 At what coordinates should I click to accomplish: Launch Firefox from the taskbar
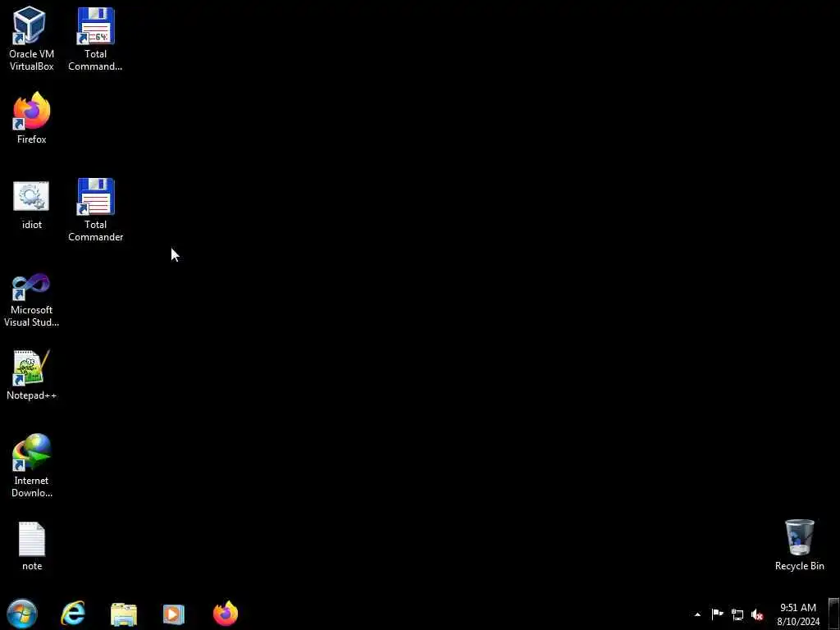pyautogui.click(x=226, y=614)
